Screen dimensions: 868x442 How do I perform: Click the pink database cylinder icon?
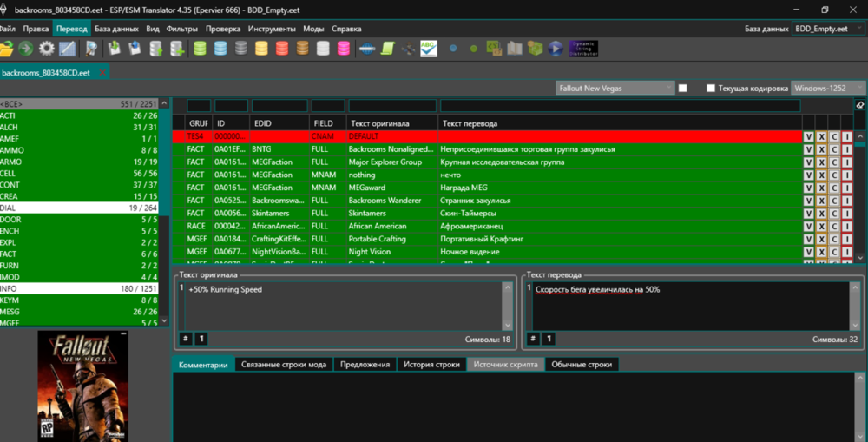point(344,49)
